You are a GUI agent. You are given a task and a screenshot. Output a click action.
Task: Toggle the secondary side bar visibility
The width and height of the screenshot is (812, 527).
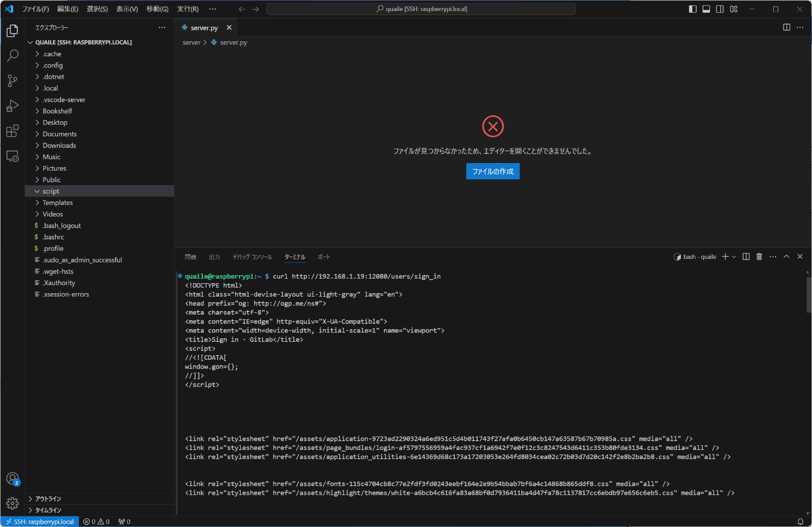click(x=720, y=9)
